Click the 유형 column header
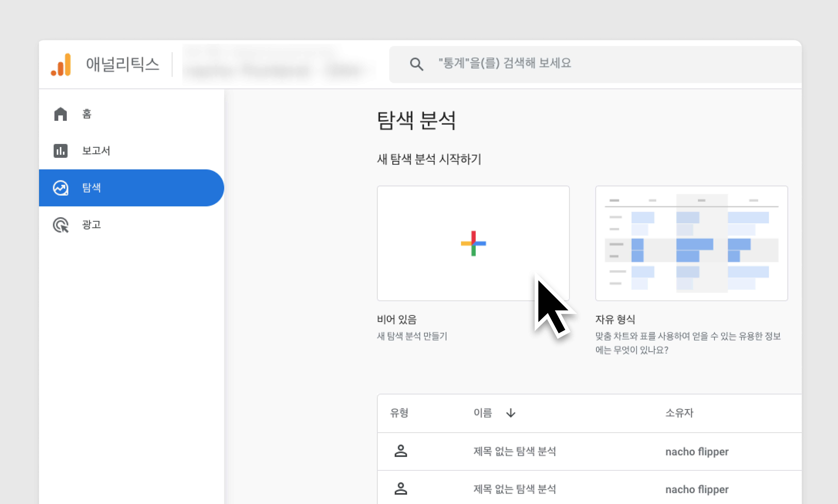 point(399,413)
